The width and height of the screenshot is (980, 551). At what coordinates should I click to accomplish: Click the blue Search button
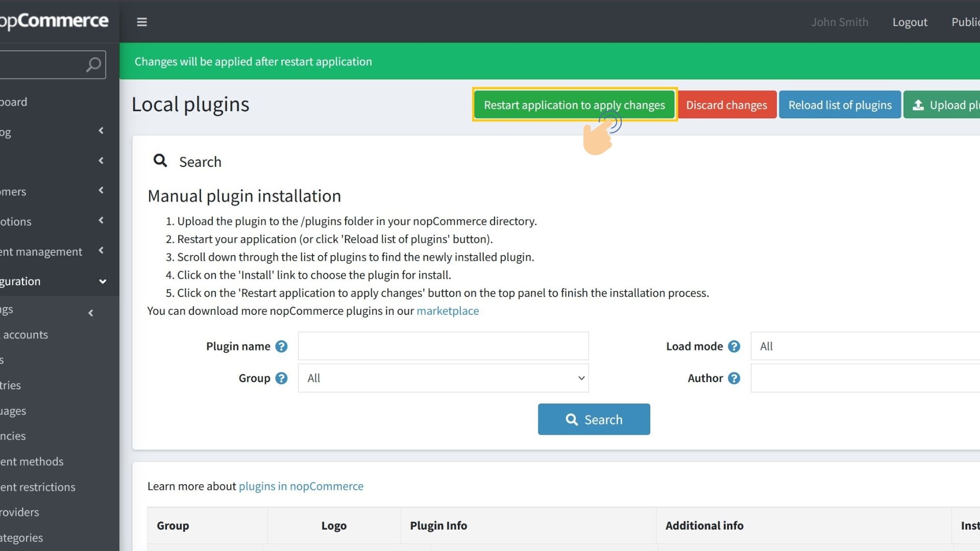click(594, 419)
